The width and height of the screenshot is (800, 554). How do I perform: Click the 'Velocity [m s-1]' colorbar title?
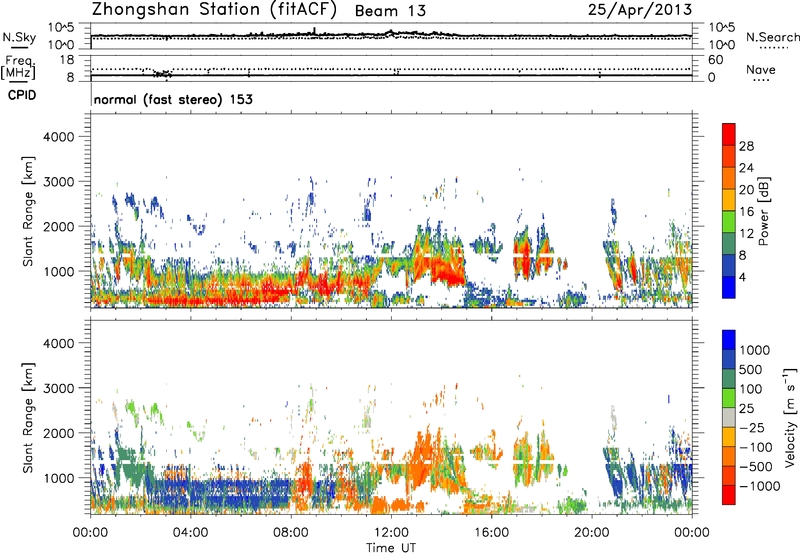(790, 417)
